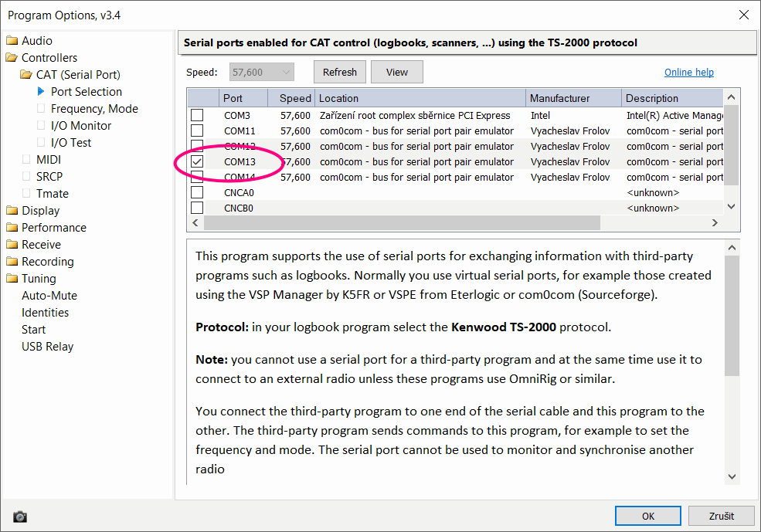Viewport: 761px width, 532px height.
Task: Open the USB Relay options
Action: (48, 346)
